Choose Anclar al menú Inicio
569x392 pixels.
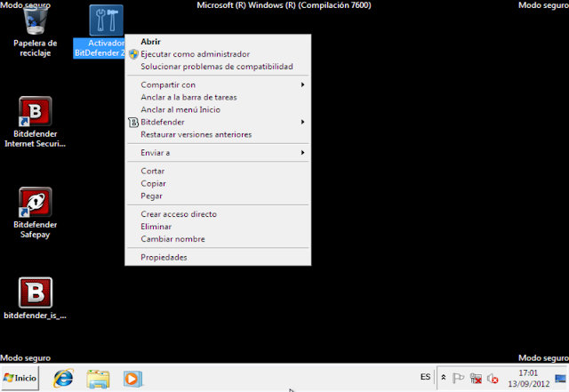[218, 109]
